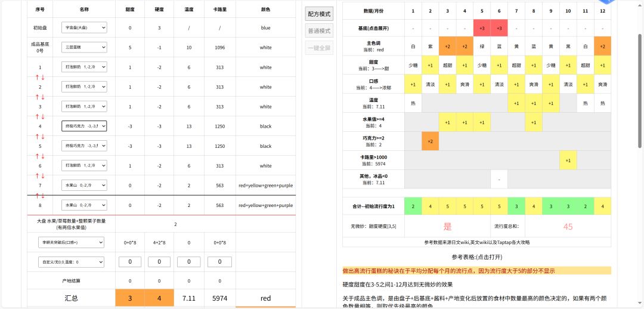Open row 7 ingredient dropdown 水果山
The width and height of the screenshot is (644, 309).
(84, 186)
